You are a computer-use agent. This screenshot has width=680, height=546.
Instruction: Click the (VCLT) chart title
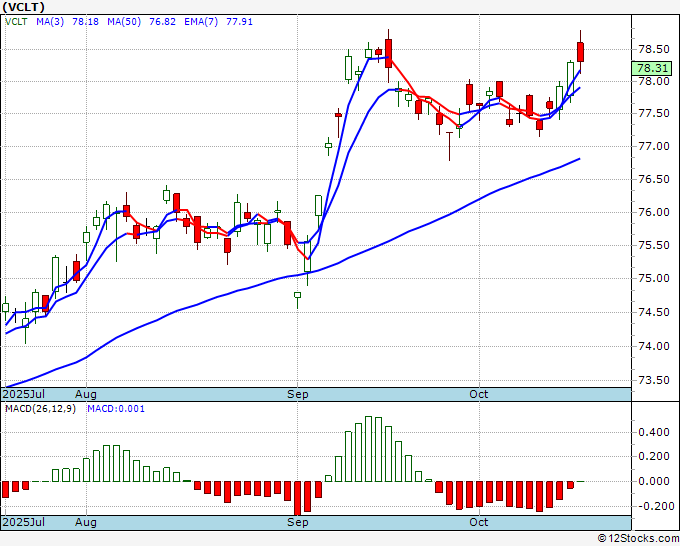(x=23, y=7)
